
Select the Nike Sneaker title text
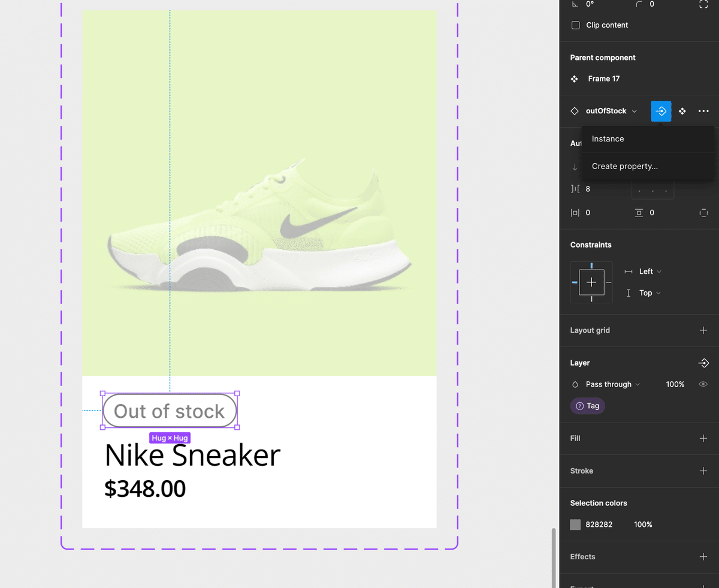click(x=192, y=455)
